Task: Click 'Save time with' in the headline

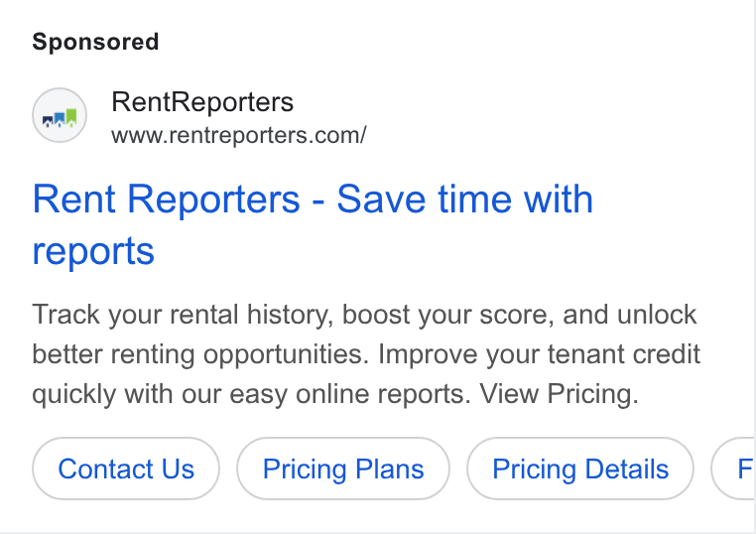Action: (464, 200)
